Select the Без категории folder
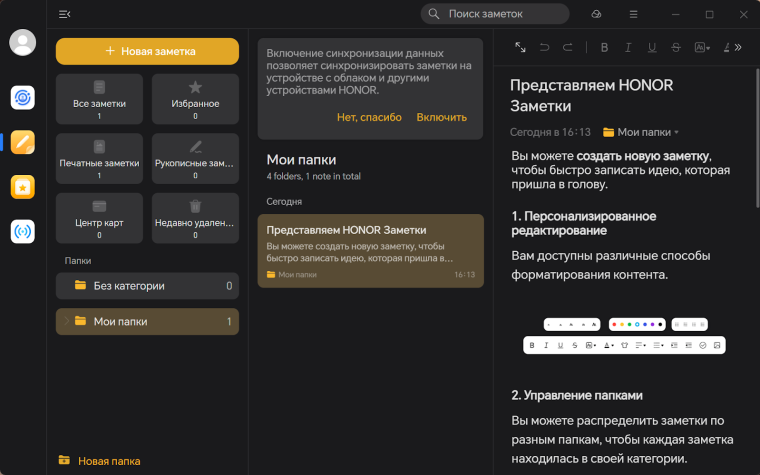760x475 pixels. tap(147, 286)
